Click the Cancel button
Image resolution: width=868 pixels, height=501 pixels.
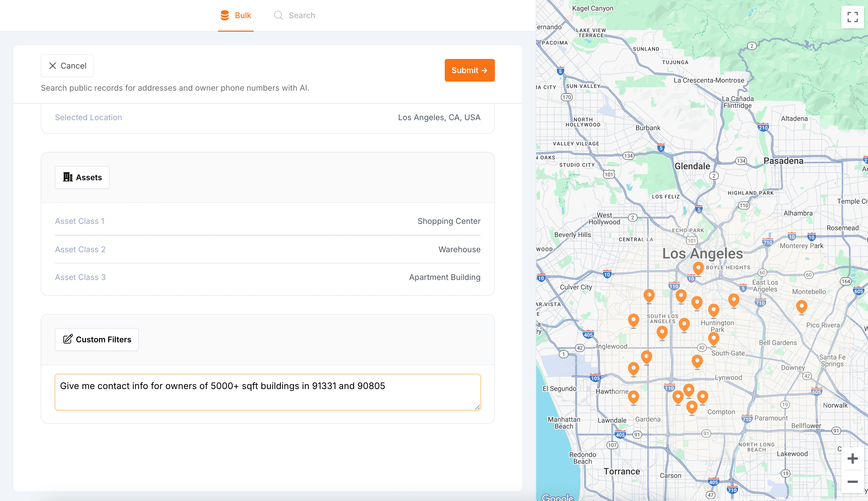point(67,66)
